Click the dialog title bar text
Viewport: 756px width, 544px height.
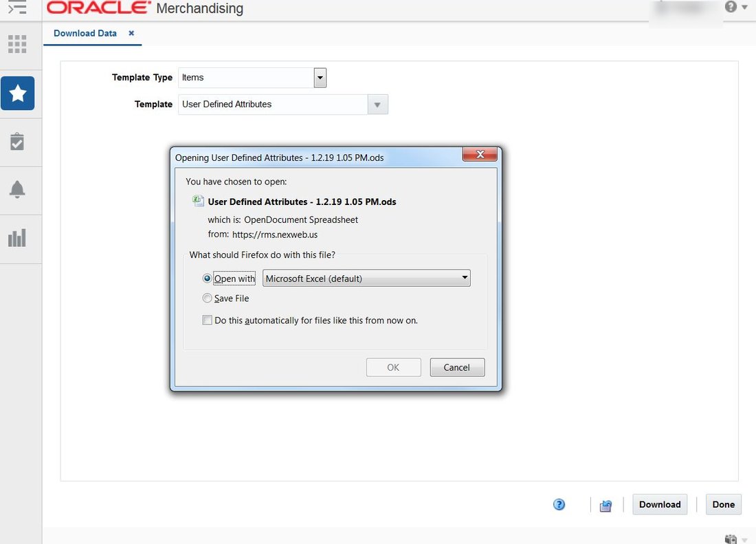click(280, 157)
